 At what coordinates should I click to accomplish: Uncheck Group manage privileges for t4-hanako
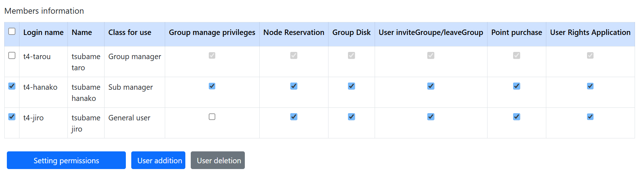[x=212, y=86]
